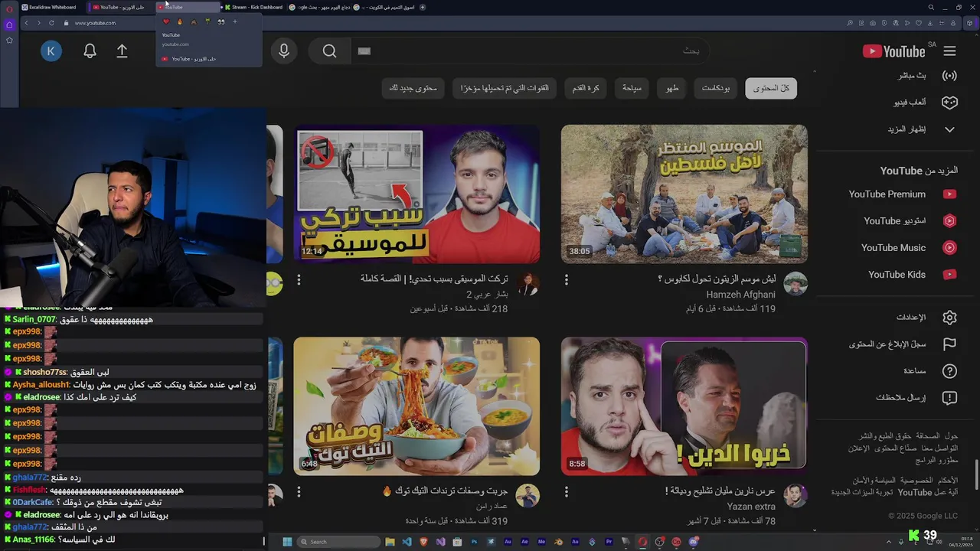Open the YouTube hamburger menu
The width and height of the screenshot is (980, 551).
[x=949, y=51]
